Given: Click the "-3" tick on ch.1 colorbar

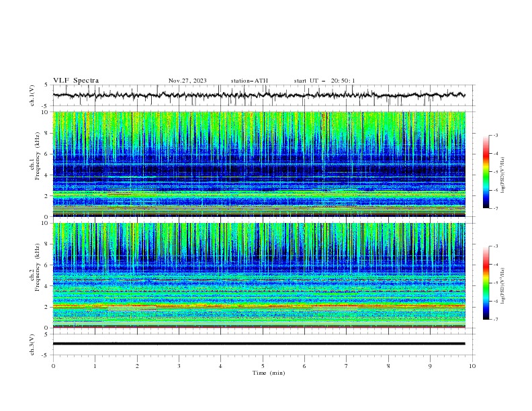Looking at the screenshot, I should tap(496, 135).
